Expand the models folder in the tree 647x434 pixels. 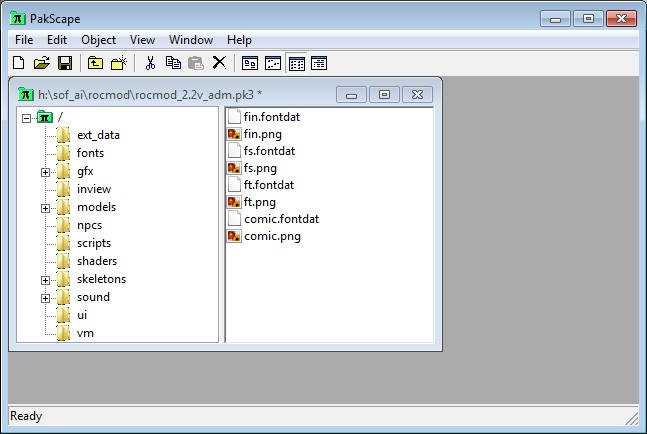point(45,208)
